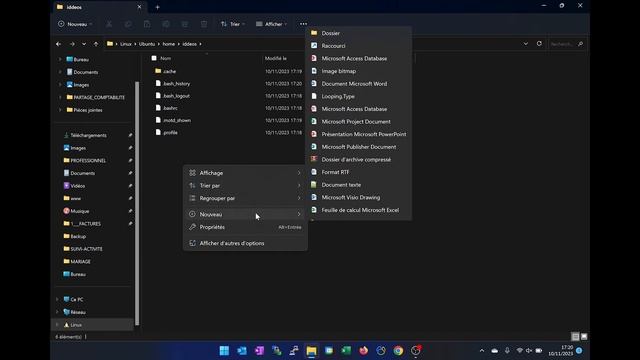This screenshot has height=360, width=640.
Task: Select Linux in navigation pane
Action: (73, 324)
